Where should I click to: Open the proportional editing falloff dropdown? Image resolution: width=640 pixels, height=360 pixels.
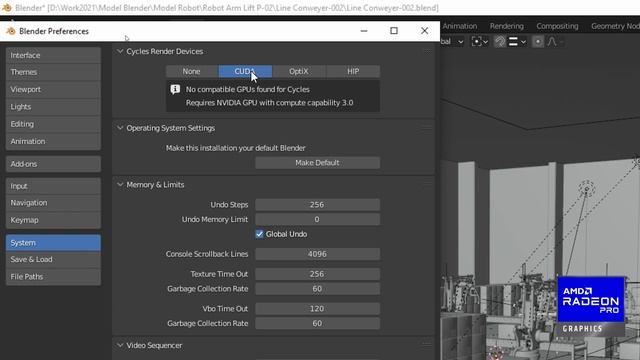pos(554,42)
